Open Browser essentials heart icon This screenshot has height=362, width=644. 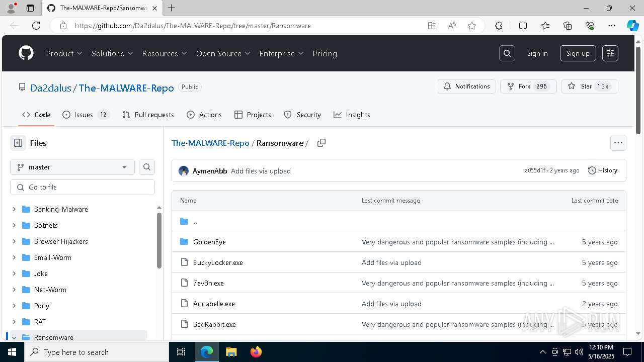(x=590, y=26)
